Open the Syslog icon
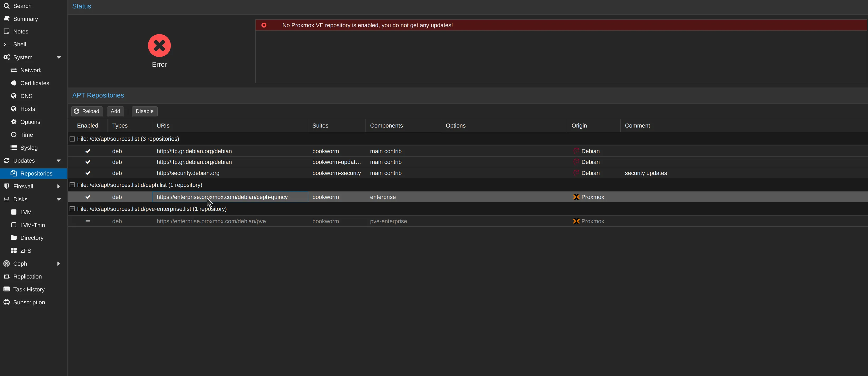Screen dimensions: 868x376 14,148
